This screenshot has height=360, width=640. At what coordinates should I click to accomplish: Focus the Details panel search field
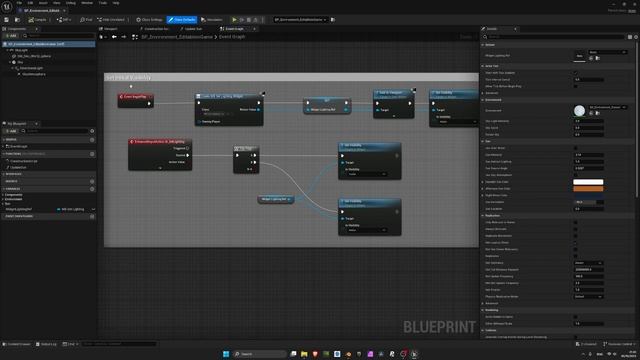(554, 37)
